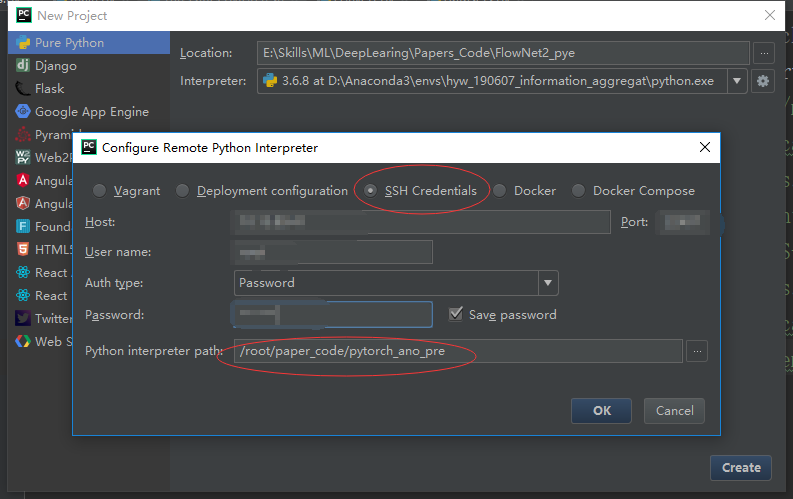Open the Interpreter dropdown arrow
Image resolution: width=793 pixels, height=499 pixels.
(x=737, y=81)
